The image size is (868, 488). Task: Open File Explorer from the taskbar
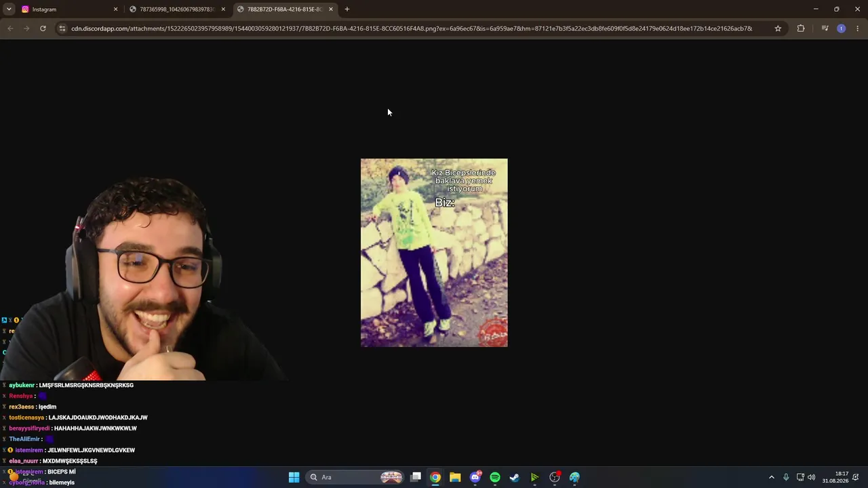(x=455, y=477)
